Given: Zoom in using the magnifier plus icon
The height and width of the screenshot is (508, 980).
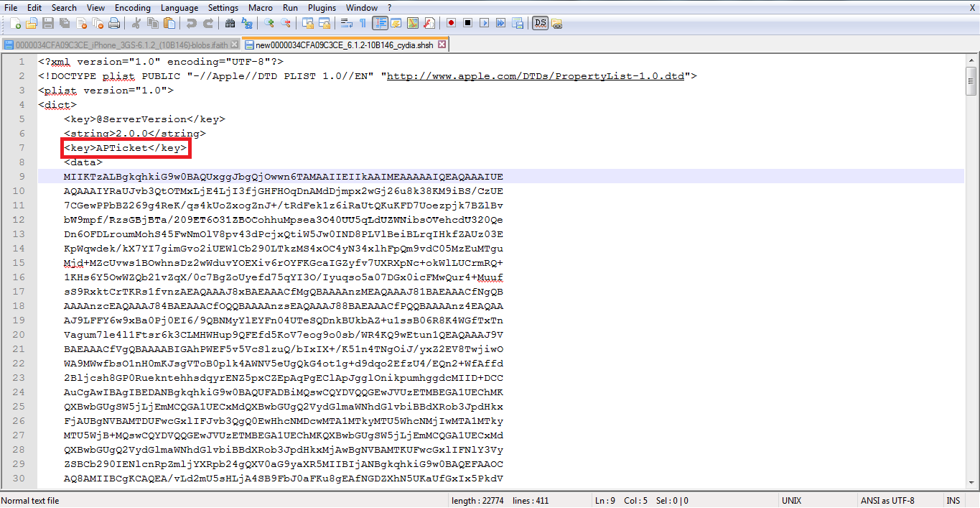Looking at the screenshot, I should coord(269,23).
